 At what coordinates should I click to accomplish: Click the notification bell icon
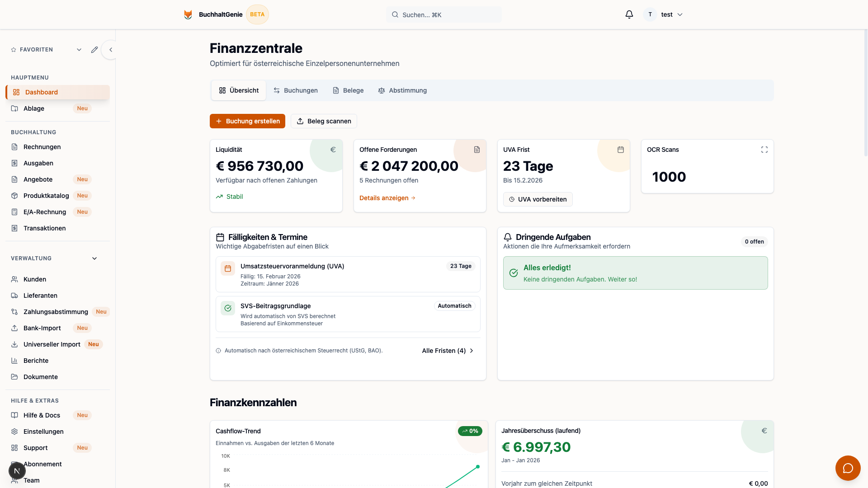[x=629, y=14]
